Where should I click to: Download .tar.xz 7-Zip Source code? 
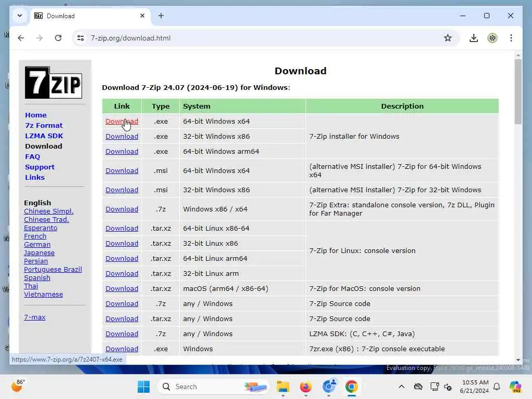click(122, 318)
